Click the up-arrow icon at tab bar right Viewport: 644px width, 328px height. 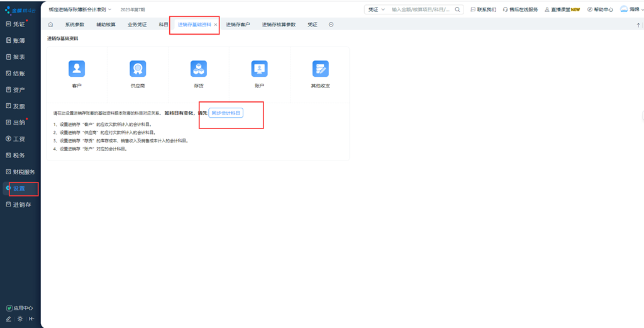coord(638,25)
